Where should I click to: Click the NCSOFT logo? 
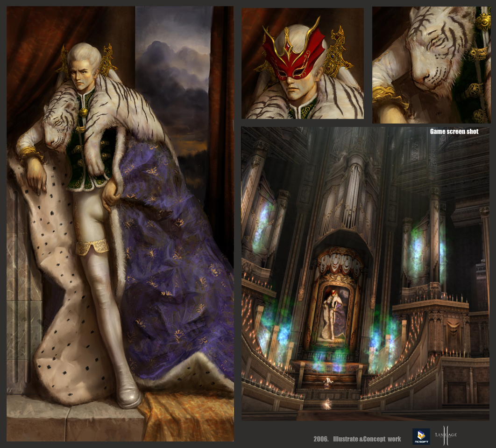[421, 436]
